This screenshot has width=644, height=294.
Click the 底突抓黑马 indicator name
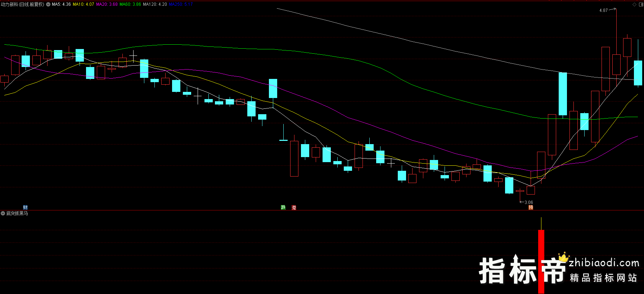click(17, 213)
